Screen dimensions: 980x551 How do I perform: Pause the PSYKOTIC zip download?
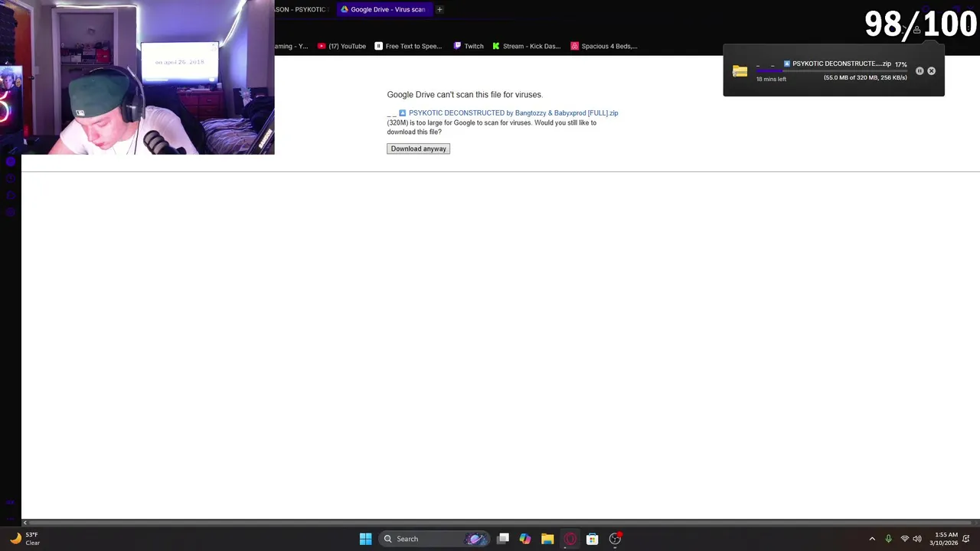point(920,71)
